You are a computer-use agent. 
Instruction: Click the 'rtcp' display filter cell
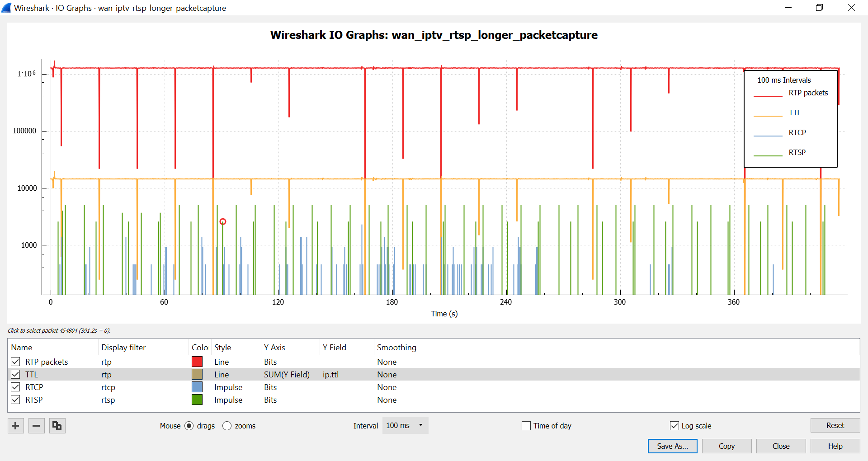coord(108,387)
